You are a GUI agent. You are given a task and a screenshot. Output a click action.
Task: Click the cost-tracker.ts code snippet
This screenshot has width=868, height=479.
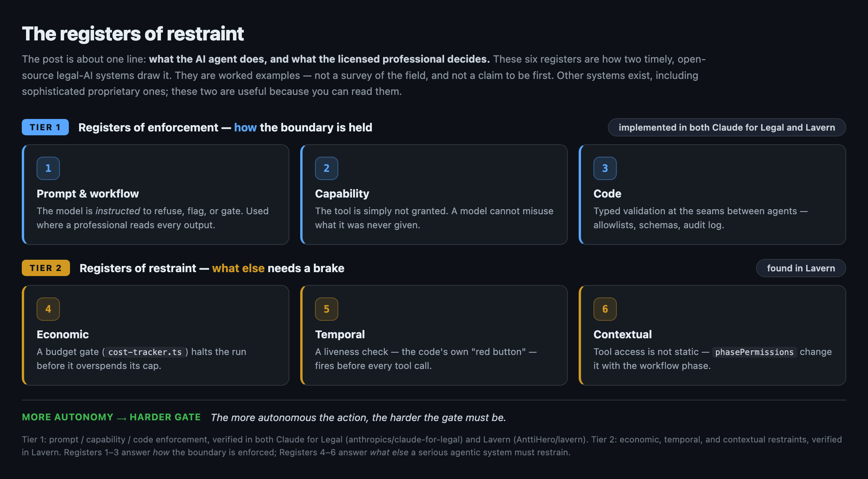coord(145,352)
